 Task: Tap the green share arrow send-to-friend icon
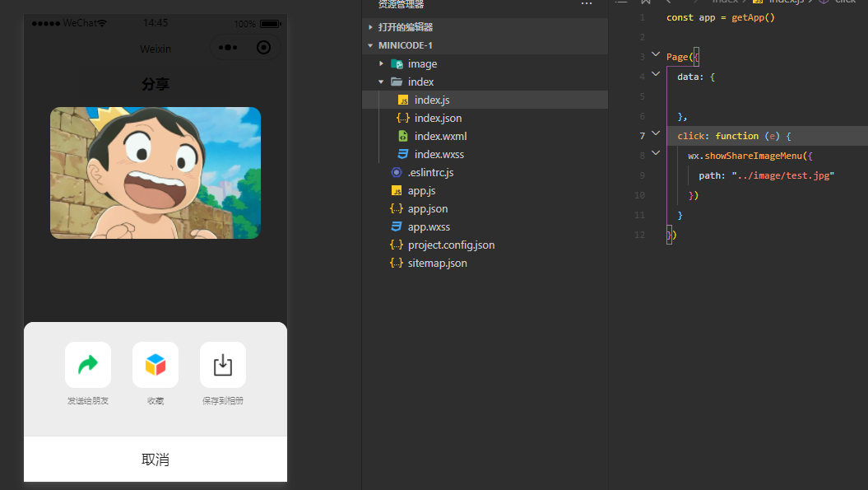coord(88,365)
